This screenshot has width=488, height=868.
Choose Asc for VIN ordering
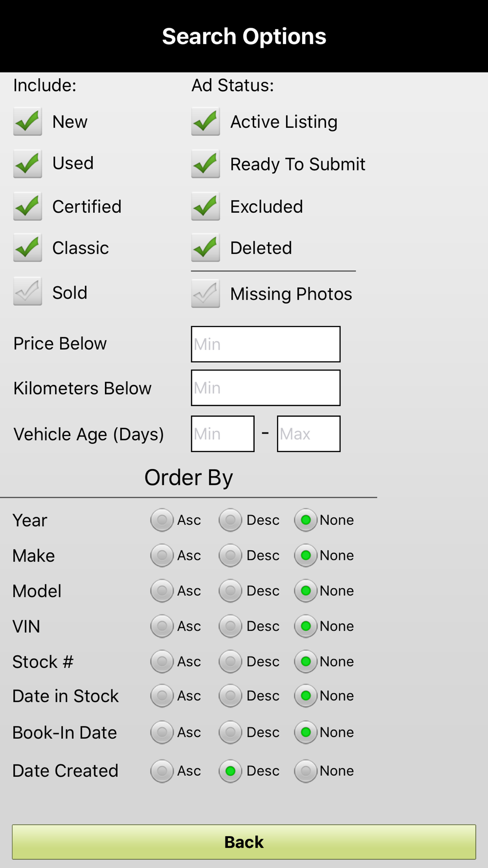(x=162, y=626)
